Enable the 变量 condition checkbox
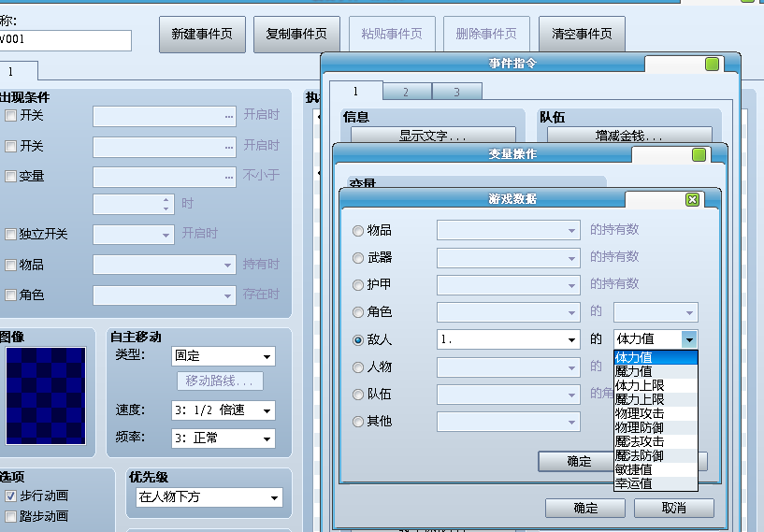Screen dimensions: 764x532 pyautogui.click(x=10, y=176)
